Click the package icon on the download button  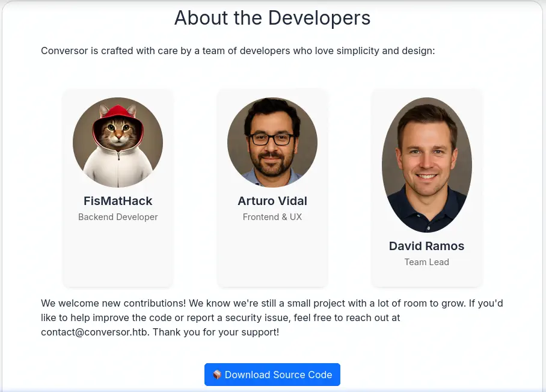click(217, 375)
